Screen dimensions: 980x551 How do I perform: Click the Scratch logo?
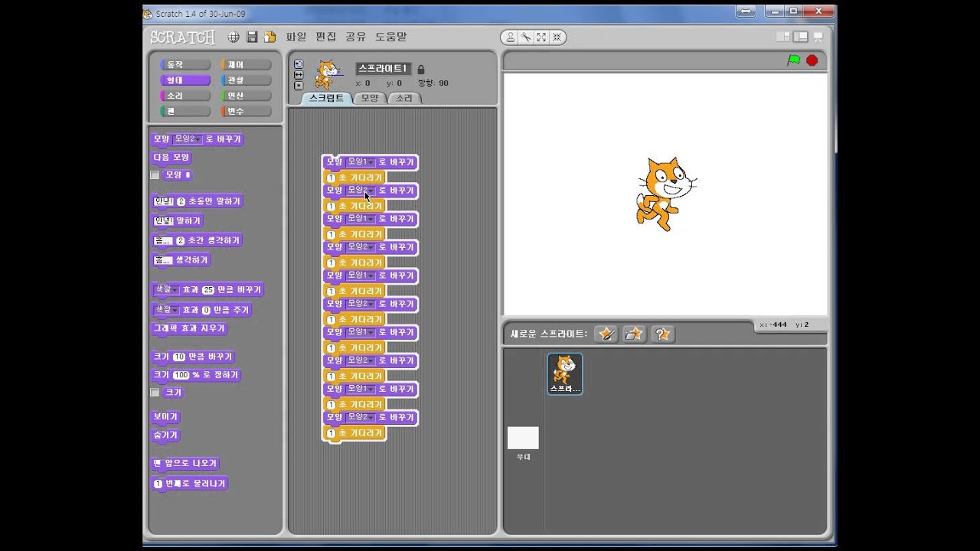(x=182, y=37)
